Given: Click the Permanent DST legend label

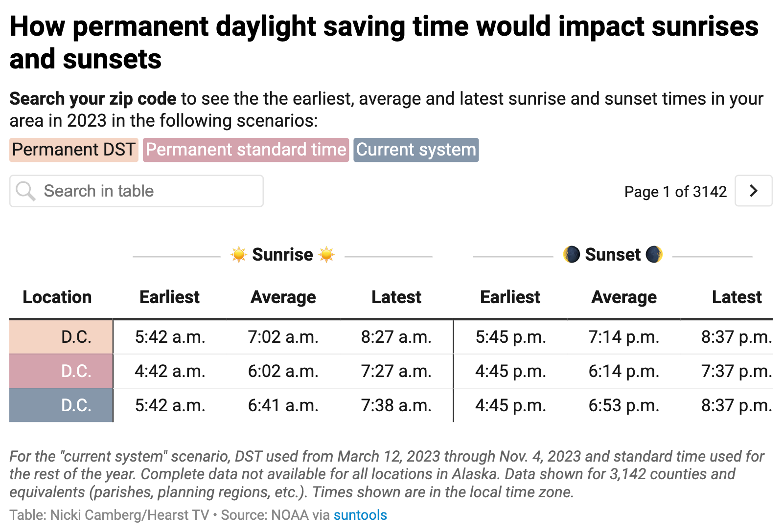Looking at the screenshot, I should pos(74,150).
